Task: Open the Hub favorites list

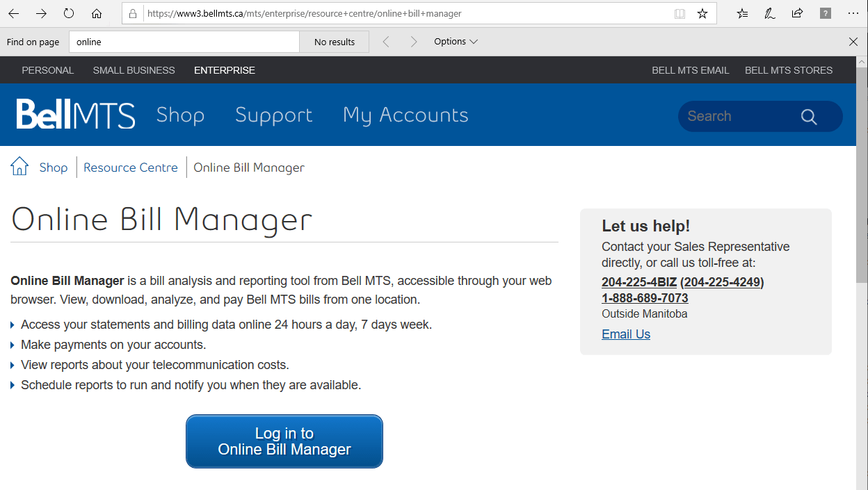Action: click(741, 13)
